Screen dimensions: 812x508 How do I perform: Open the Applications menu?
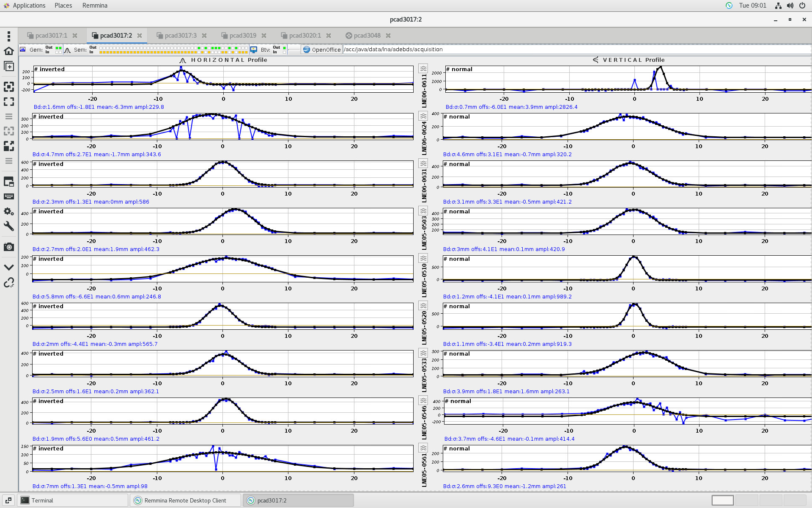click(29, 6)
